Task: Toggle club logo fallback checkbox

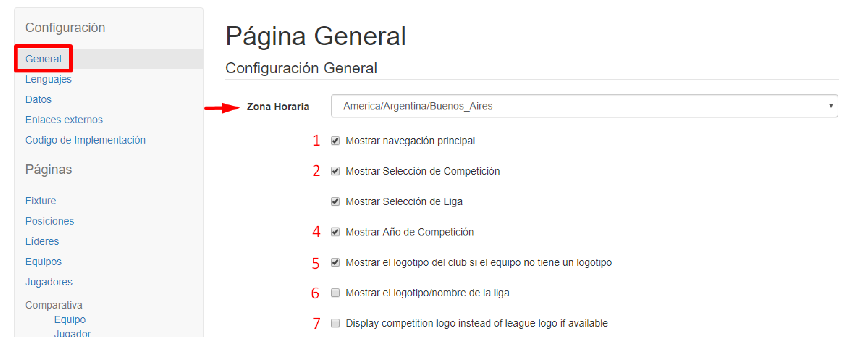Action: (x=335, y=262)
